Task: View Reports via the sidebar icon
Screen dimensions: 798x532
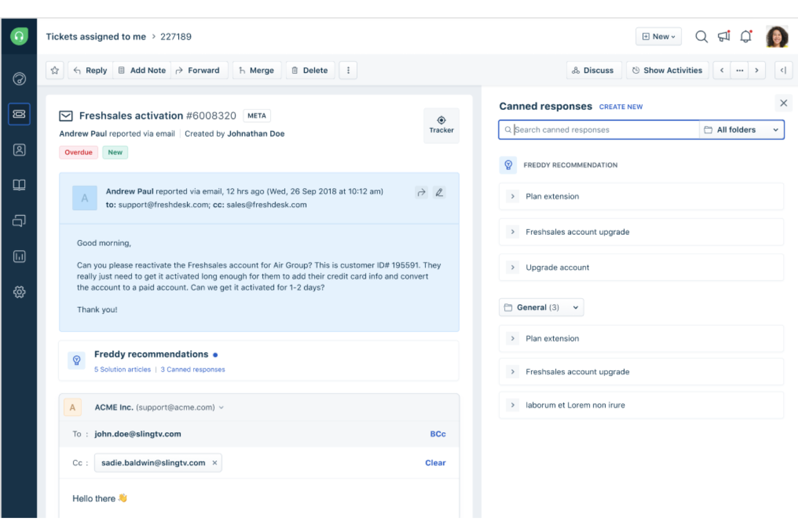Action: 19,257
